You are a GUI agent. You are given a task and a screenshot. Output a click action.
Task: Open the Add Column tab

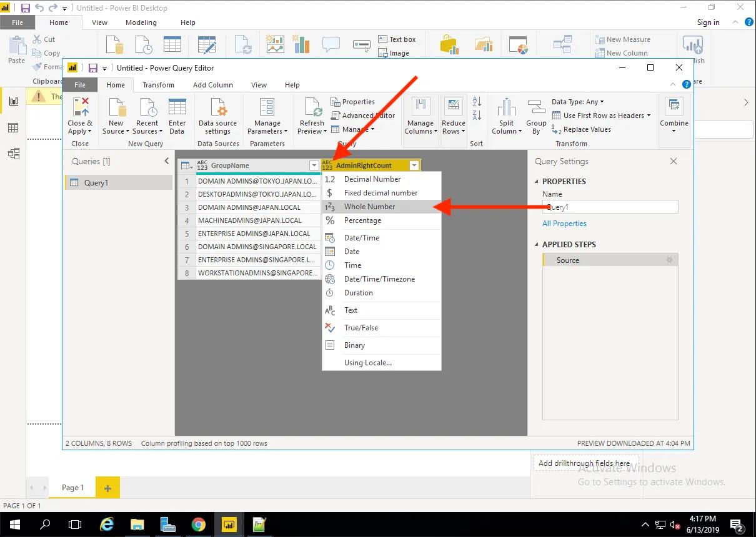pos(213,85)
